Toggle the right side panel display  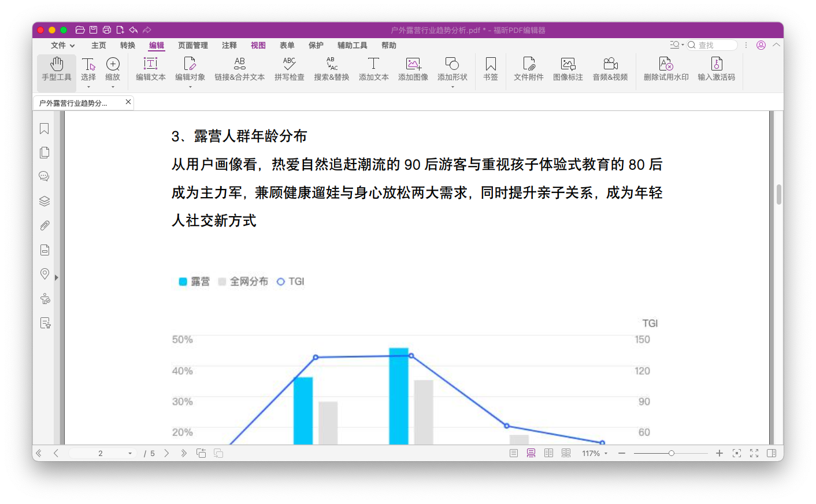[x=772, y=453]
